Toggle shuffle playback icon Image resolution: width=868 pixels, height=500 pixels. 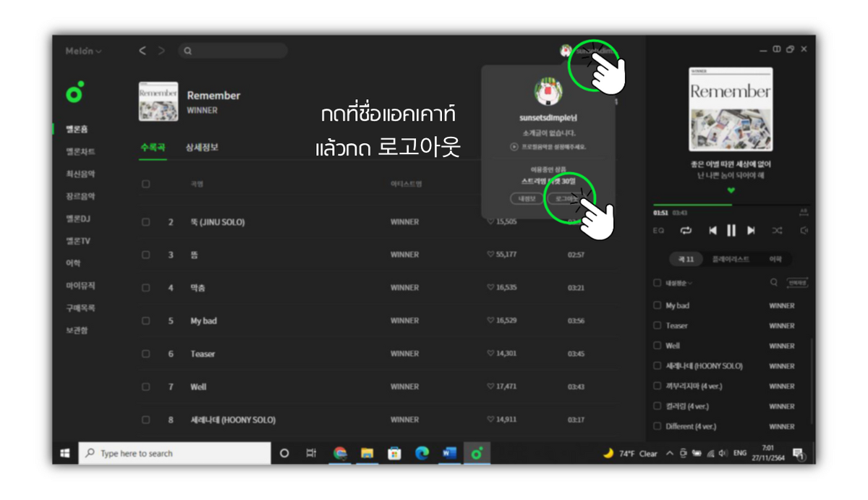[x=777, y=230]
